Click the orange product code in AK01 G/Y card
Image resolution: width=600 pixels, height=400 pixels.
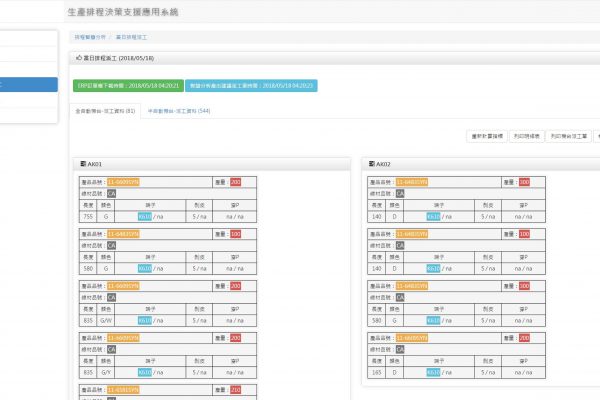click(123, 338)
